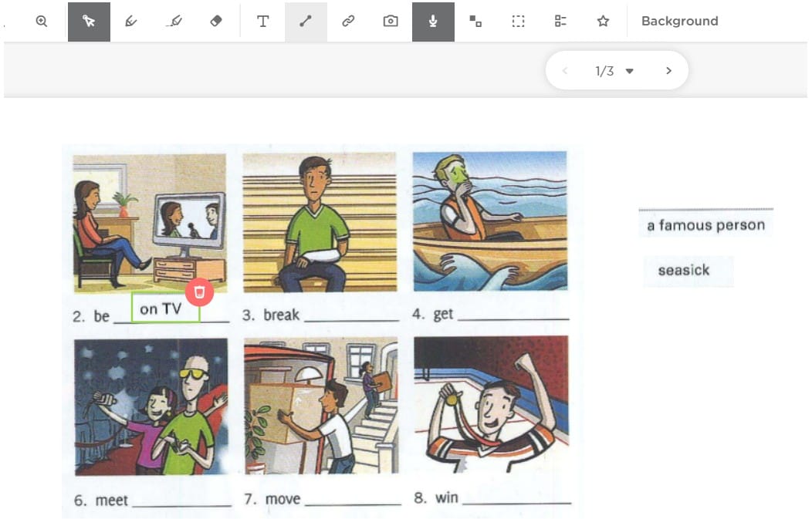Select the line connector tool

click(x=306, y=22)
